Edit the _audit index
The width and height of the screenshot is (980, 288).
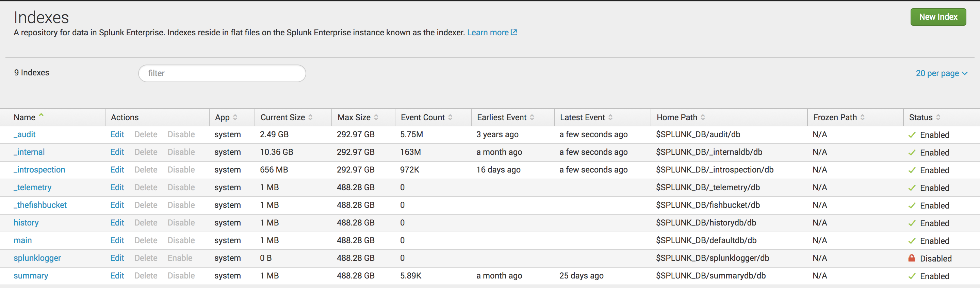[x=117, y=134]
